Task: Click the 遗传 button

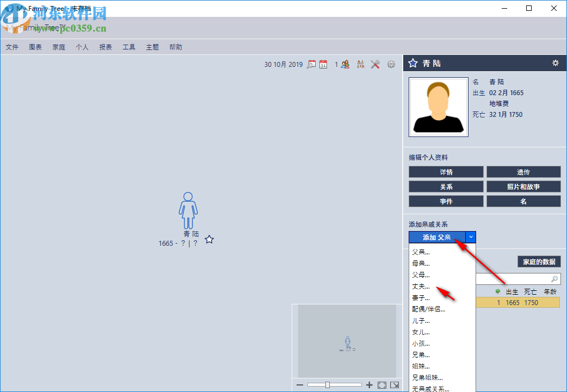Action: (523, 172)
